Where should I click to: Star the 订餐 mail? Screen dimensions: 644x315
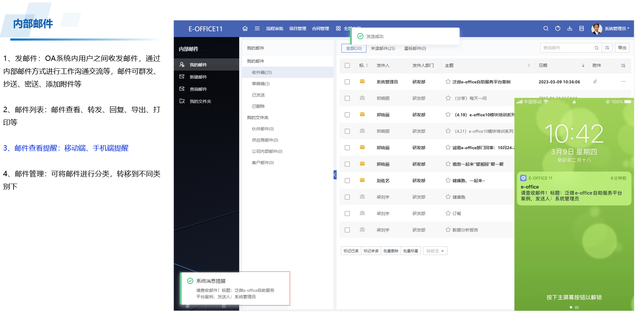click(x=448, y=213)
